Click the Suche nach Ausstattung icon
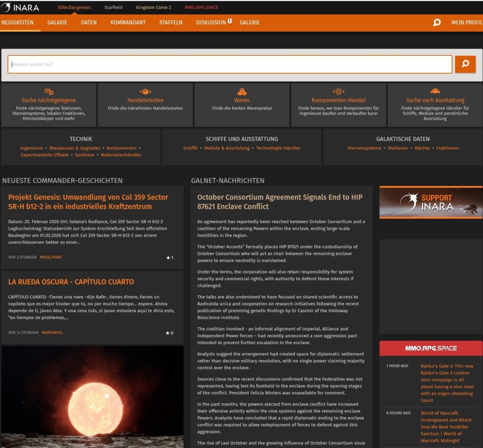The image size is (483, 448). point(435,91)
